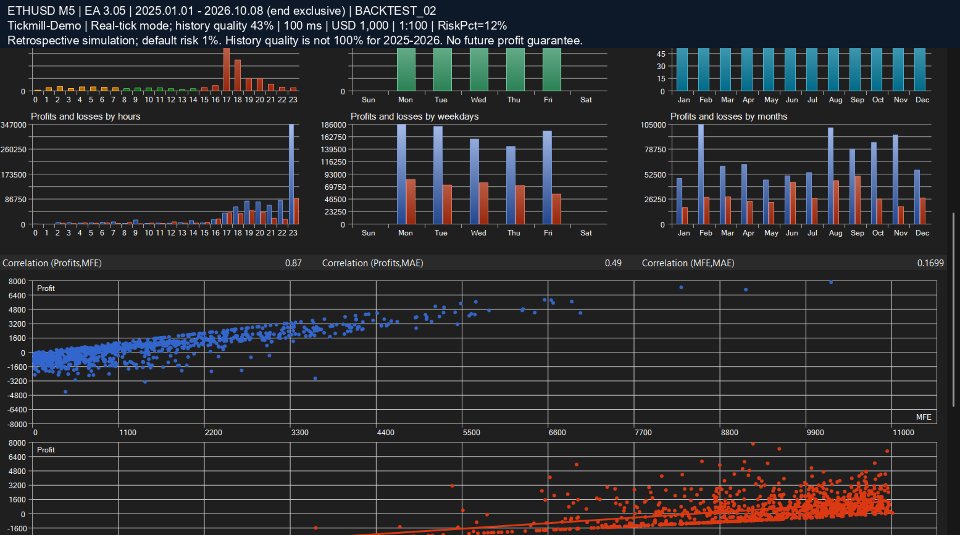960x535 pixels.
Task: Click the Sat label under weekday profits chart
Action: 586,233
